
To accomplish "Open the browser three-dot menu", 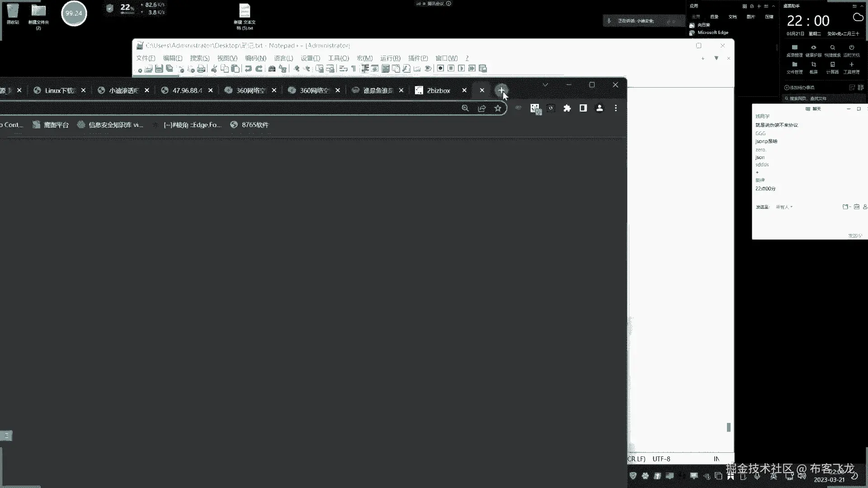I will click(x=616, y=108).
